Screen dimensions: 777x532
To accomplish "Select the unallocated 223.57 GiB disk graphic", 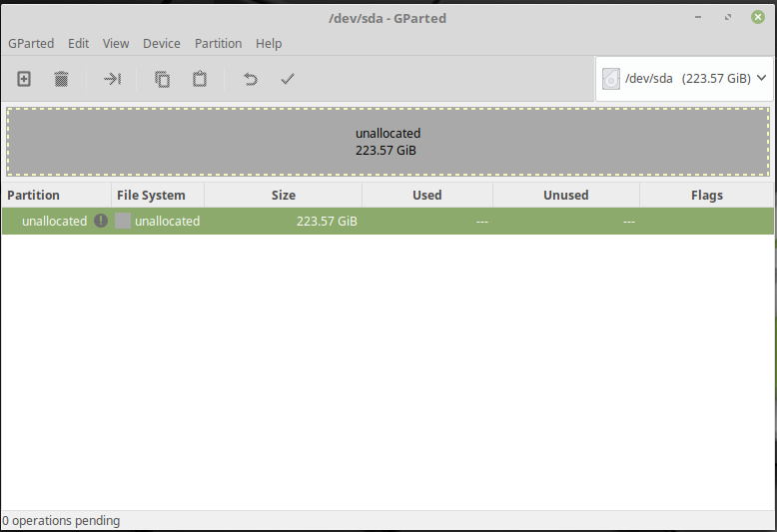I will pyautogui.click(x=388, y=142).
